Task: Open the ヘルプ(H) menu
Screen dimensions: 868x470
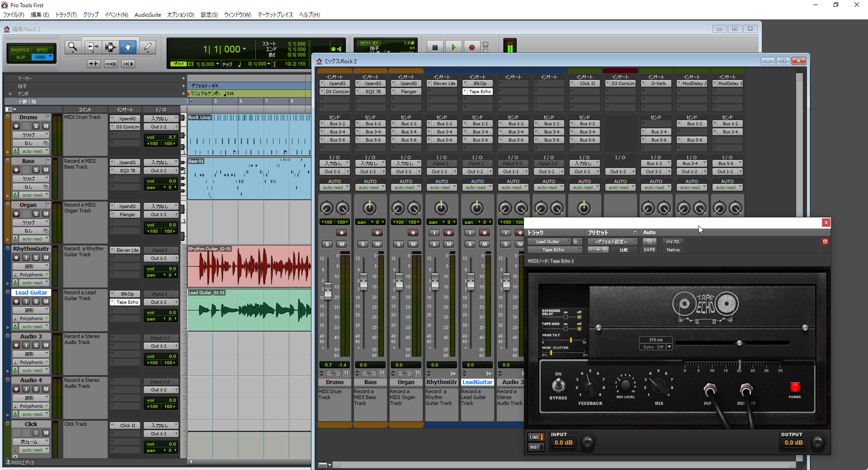Action: pyautogui.click(x=309, y=15)
